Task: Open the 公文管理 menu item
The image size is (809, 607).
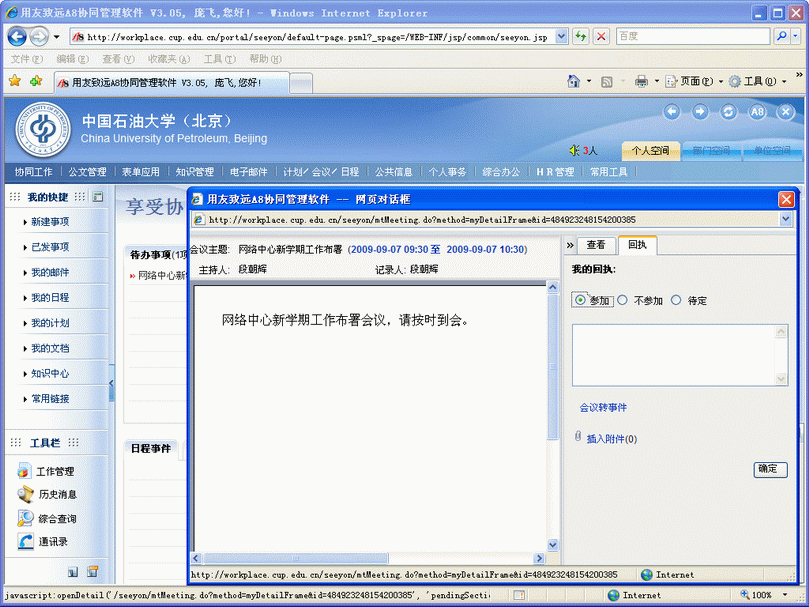Action: click(x=87, y=172)
